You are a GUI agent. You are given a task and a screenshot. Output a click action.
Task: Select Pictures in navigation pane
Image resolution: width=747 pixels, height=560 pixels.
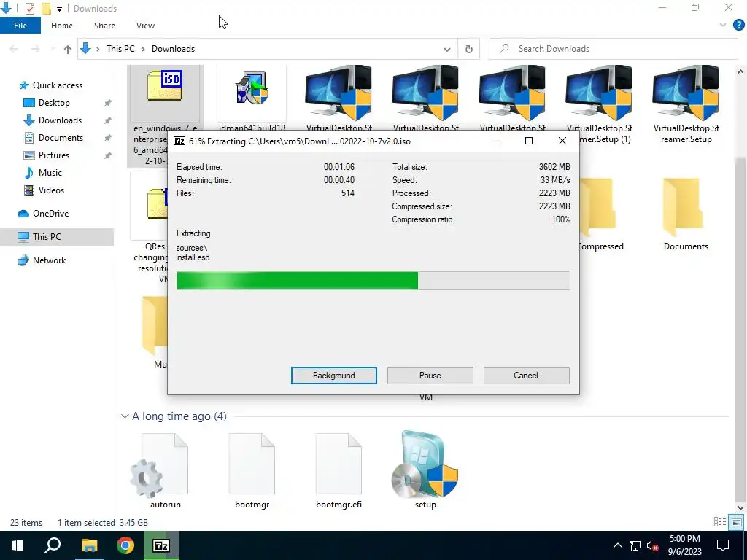coord(53,155)
